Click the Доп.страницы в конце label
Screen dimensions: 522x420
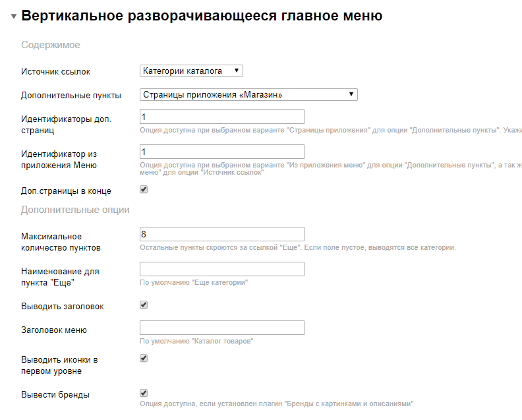(x=66, y=191)
